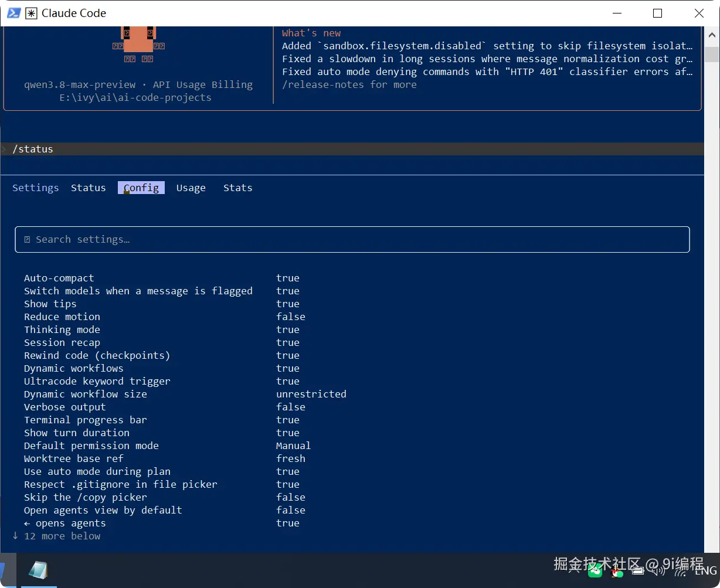Switch to the Status tab

pos(89,188)
